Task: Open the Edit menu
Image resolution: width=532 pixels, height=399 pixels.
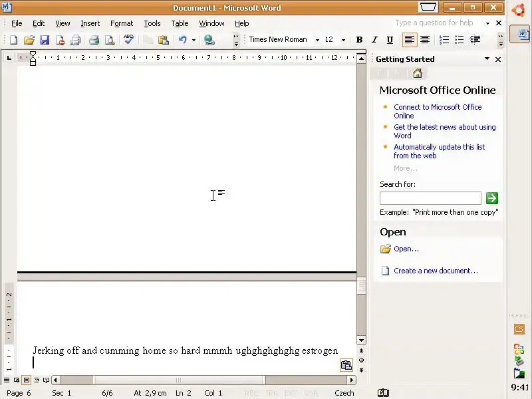Action: tap(39, 23)
